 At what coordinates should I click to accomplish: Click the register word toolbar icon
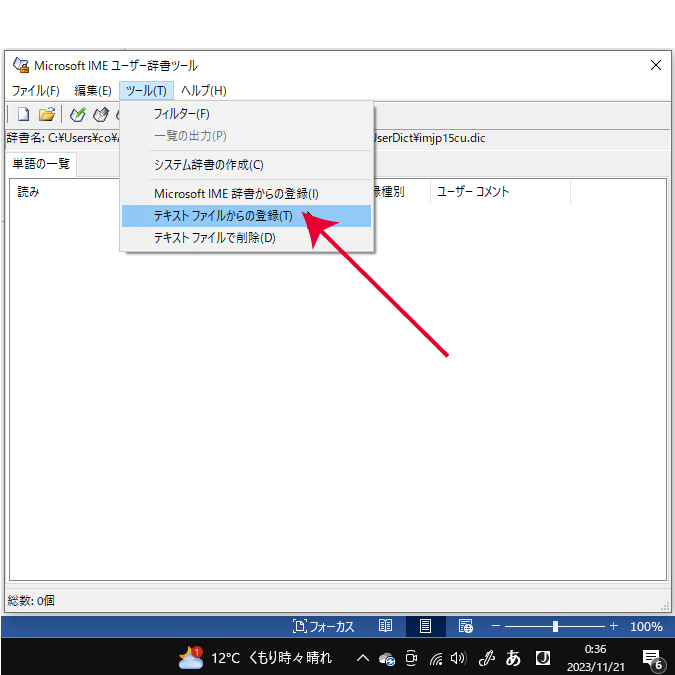(77, 115)
